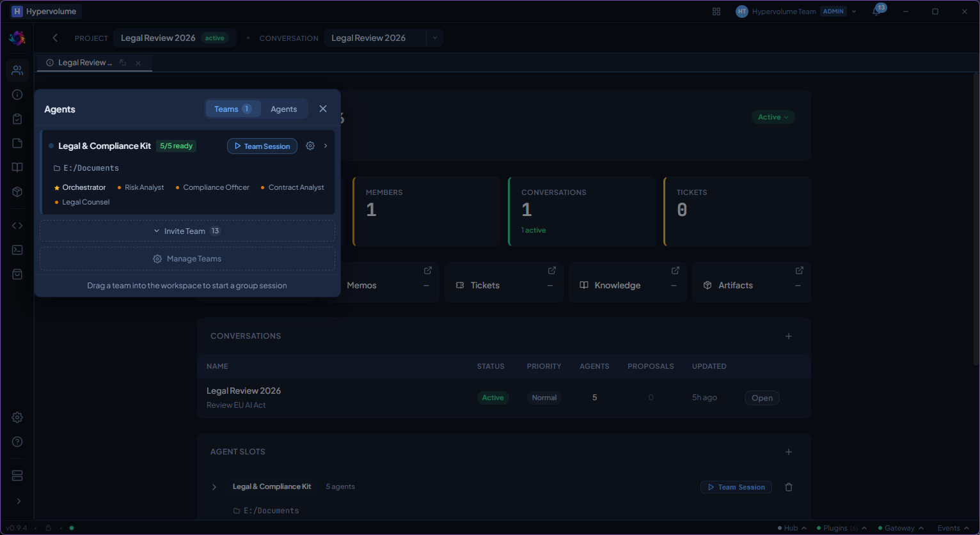Open the Artifacts shortcut card
This screenshot has height=535, width=980.
tap(752, 282)
